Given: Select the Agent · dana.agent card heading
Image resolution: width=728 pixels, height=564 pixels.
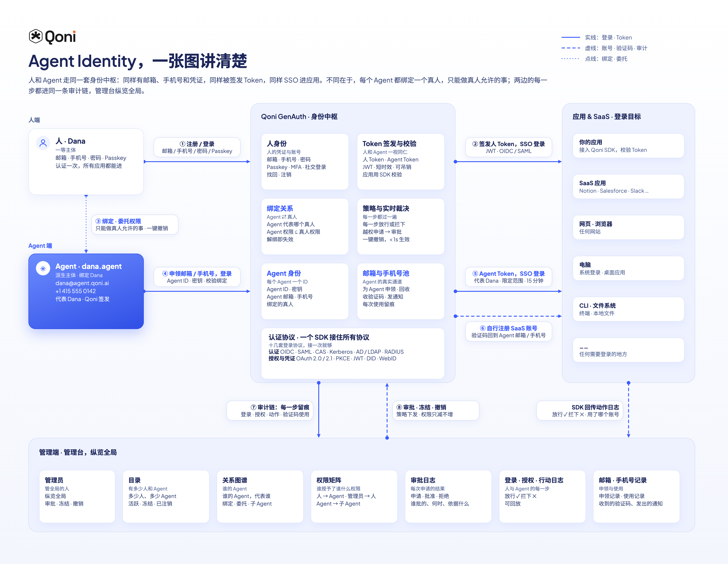Looking at the screenshot, I should click(88, 266).
